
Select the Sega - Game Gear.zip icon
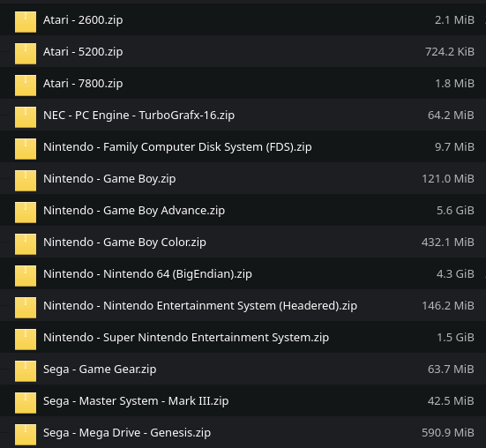tap(26, 371)
